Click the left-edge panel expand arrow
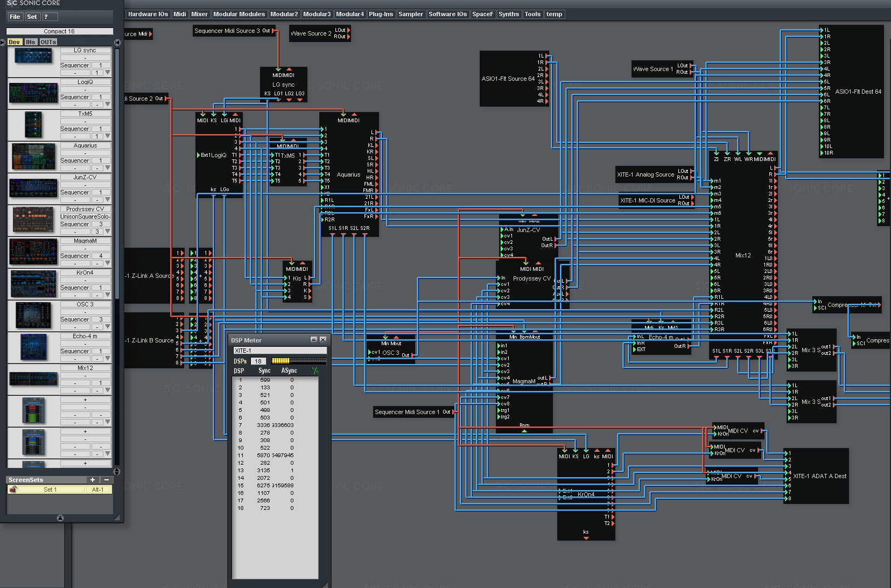Image resolution: width=891 pixels, height=588 pixels. click(2, 42)
